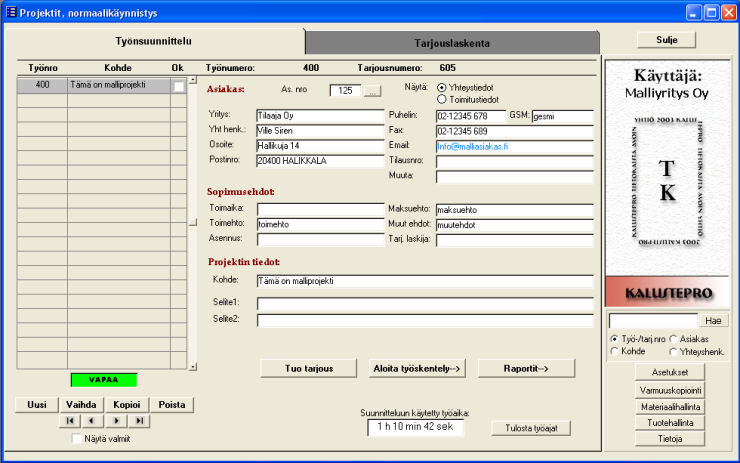Click Kohde field Tämä on malliprojekti
This screenshot has width=740, height=463.
[x=425, y=281]
